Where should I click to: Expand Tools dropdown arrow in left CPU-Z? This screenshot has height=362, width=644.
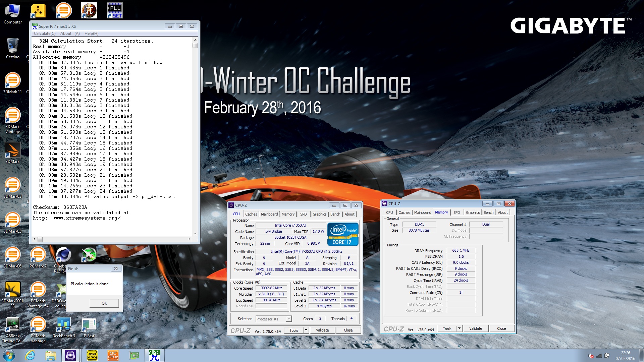tap(306, 330)
